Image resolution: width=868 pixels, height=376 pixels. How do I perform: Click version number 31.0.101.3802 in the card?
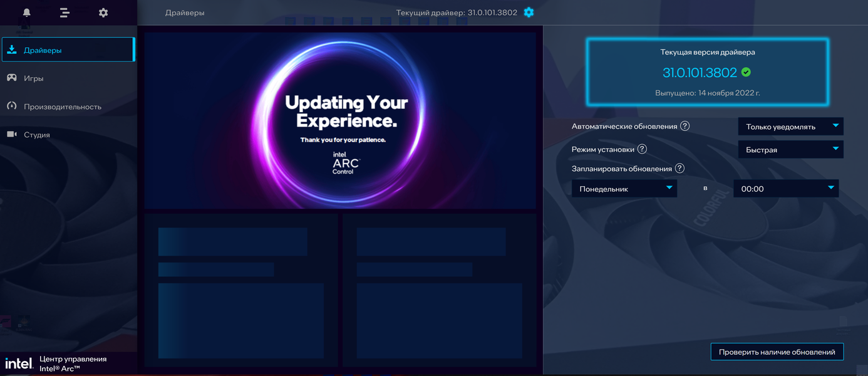(700, 72)
